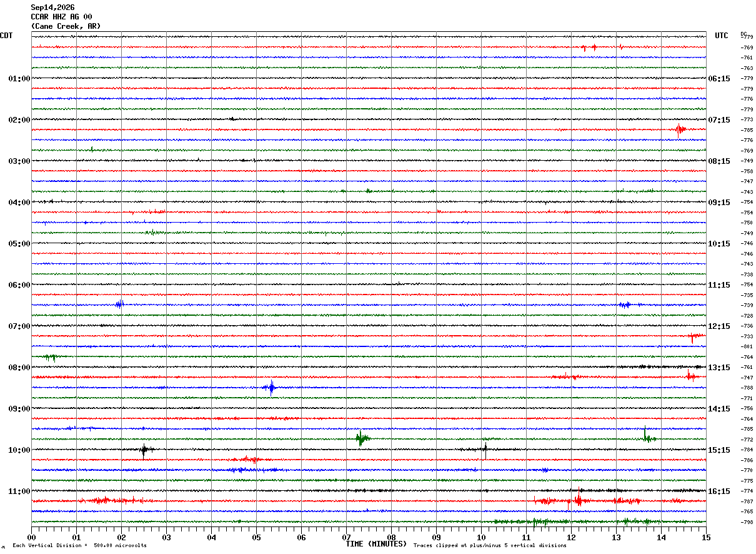
Task: Click the CCAR HHZ AG 00 station label
Action: pyautogui.click(x=61, y=17)
